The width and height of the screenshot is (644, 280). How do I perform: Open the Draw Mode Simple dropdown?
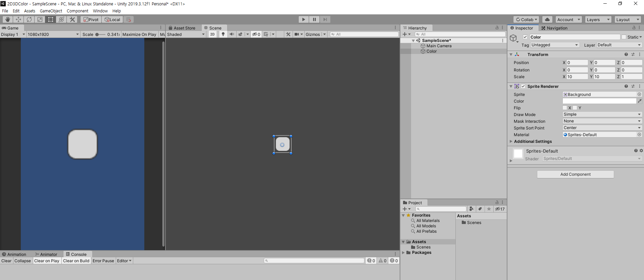pyautogui.click(x=602, y=114)
